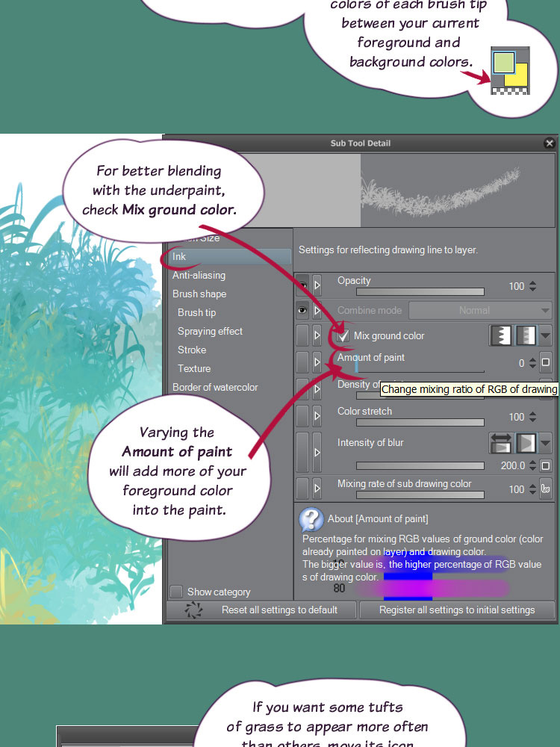Select first Intensity of blur mode icon

coord(500,443)
